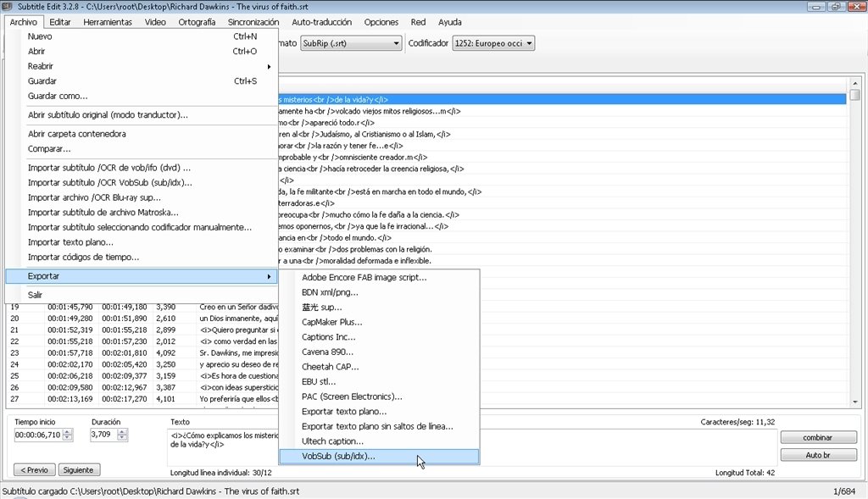This screenshot has width=868, height=499.
Task: Select Cavena 890... export format
Action: (x=379, y=352)
